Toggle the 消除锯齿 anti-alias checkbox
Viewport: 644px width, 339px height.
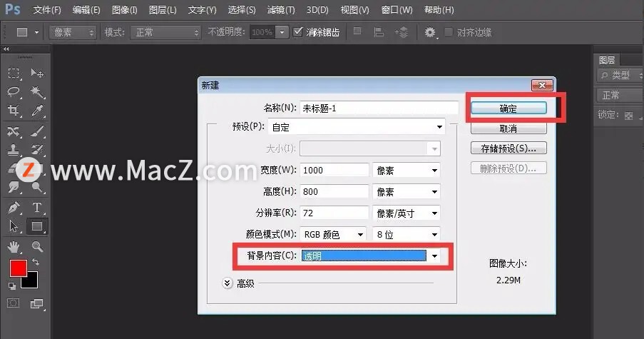298,31
